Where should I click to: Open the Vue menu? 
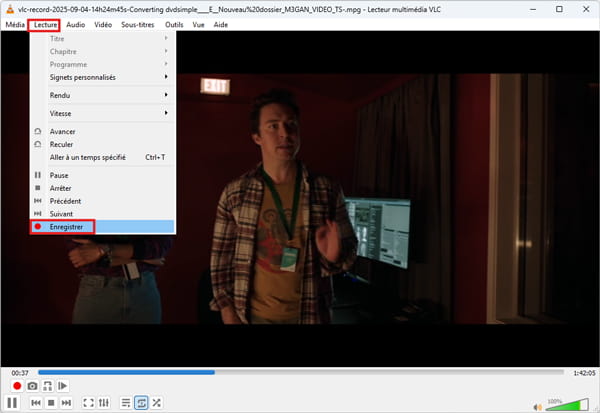[198, 25]
